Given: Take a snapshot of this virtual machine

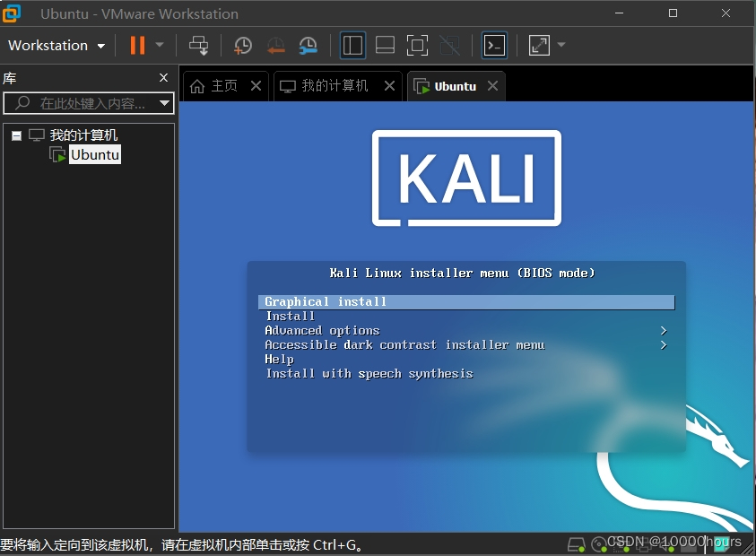Looking at the screenshot, I should (x=243, y=46).
